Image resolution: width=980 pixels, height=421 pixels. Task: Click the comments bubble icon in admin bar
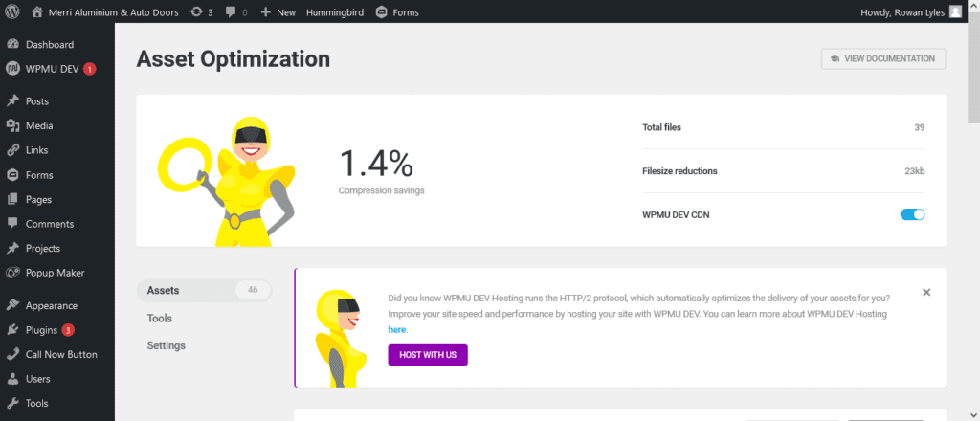[232, 12]
